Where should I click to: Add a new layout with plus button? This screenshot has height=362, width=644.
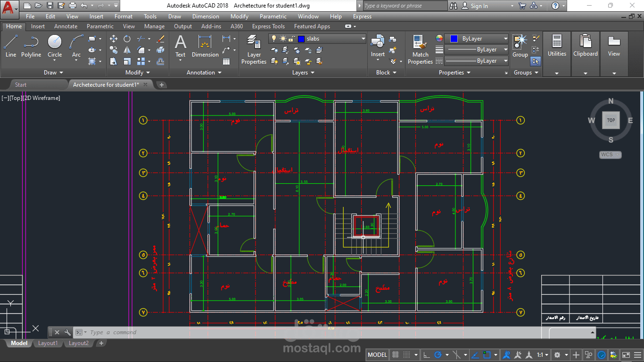click(101, 343)
